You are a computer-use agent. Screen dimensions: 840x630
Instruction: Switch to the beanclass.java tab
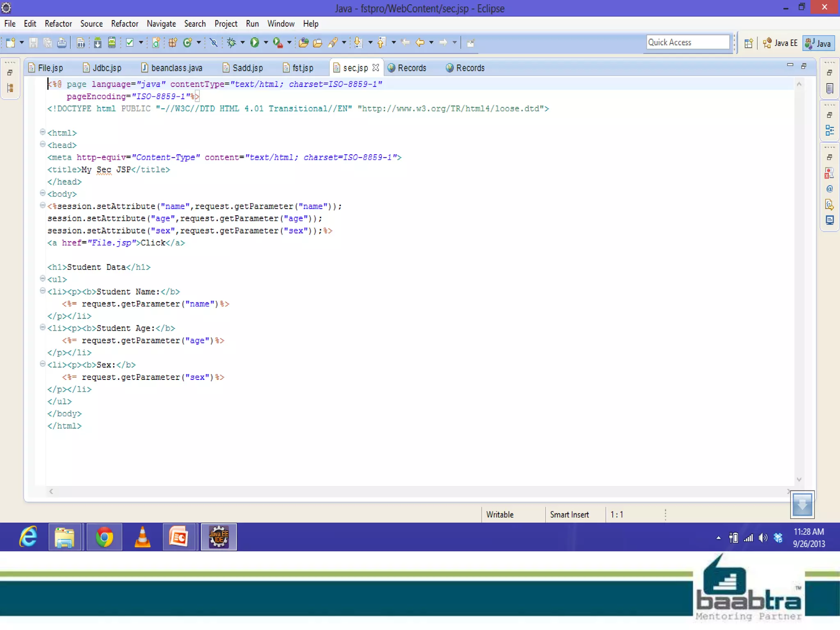tap(172, 68)
